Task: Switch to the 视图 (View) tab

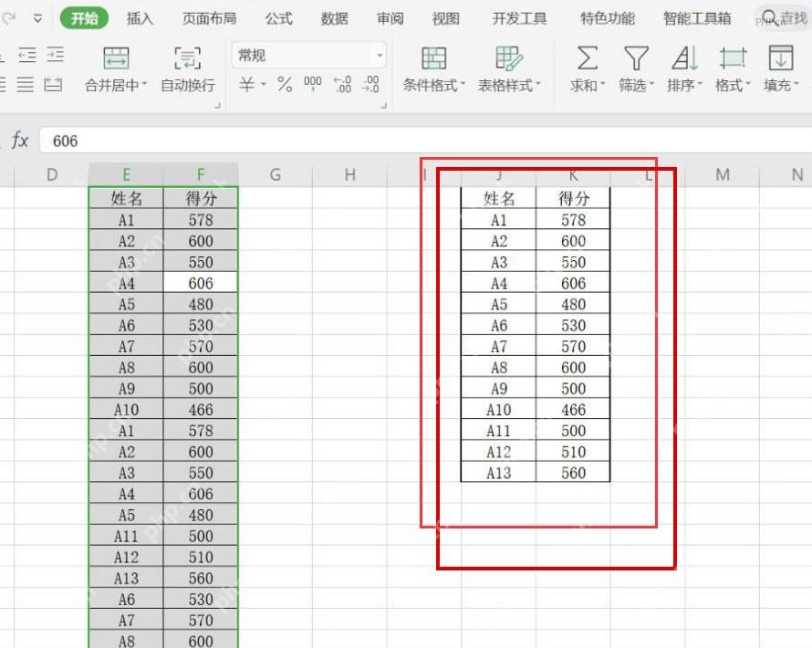Action: click(x=446, y=18)
